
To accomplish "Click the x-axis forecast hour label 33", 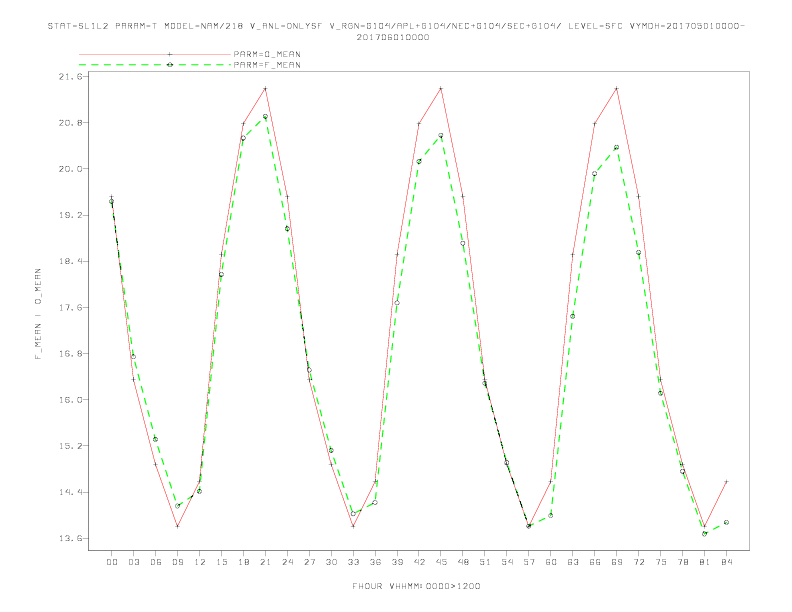I will pyautogui.click(x=353, y=562).
